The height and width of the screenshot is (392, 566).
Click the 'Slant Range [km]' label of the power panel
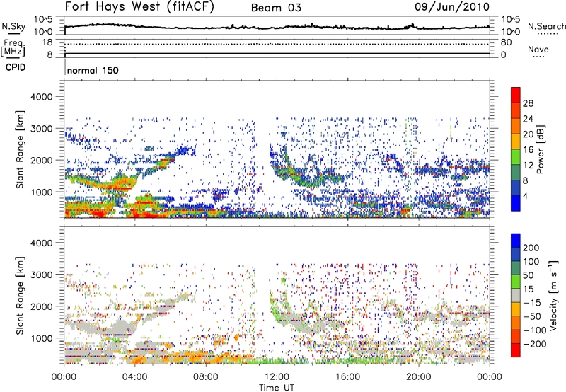click(20, 149)
